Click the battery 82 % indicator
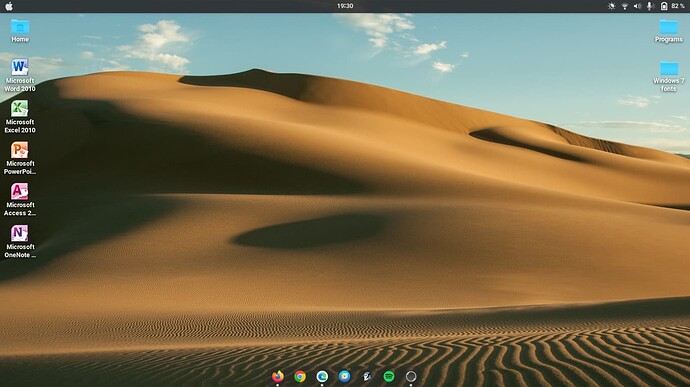The width and height of the screenshot is (690, 387). (673, 6)
